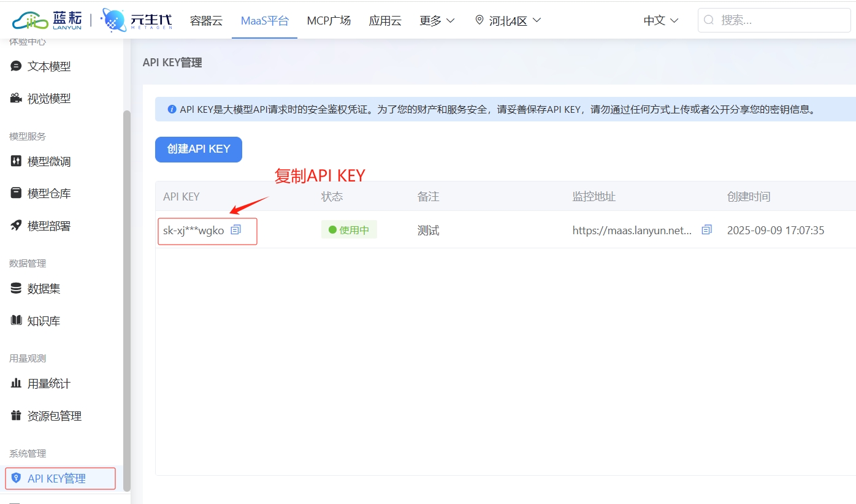
Task: Click inside the 搜索 search field
Action: click(x=774, y=20)
